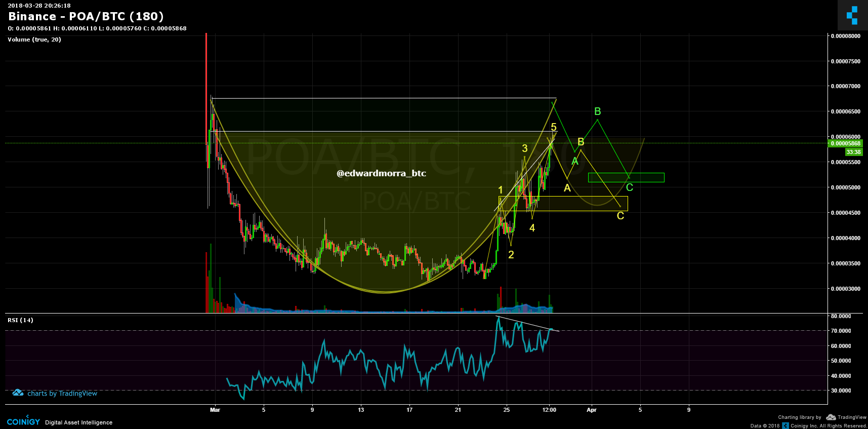Click the TradingView cloud icon near 'charts by'
868x429 pixels.
pyautogui.click(x=18, y=393)
